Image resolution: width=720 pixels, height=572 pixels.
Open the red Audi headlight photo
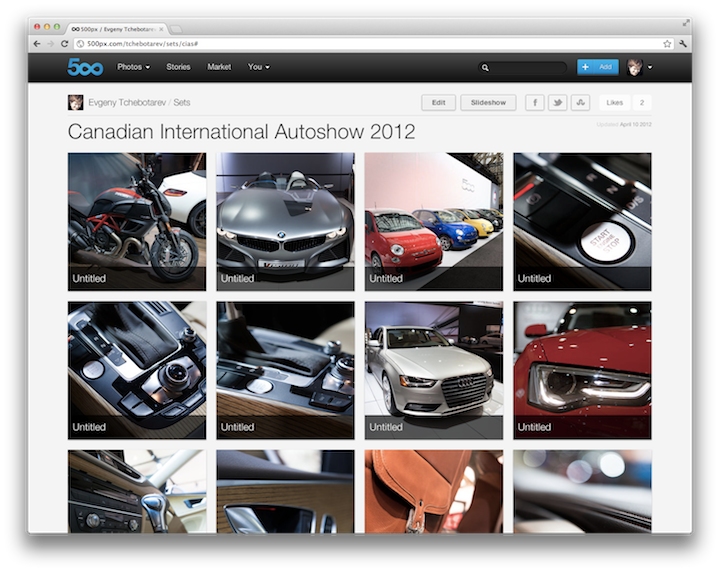[x=582, y=370]
